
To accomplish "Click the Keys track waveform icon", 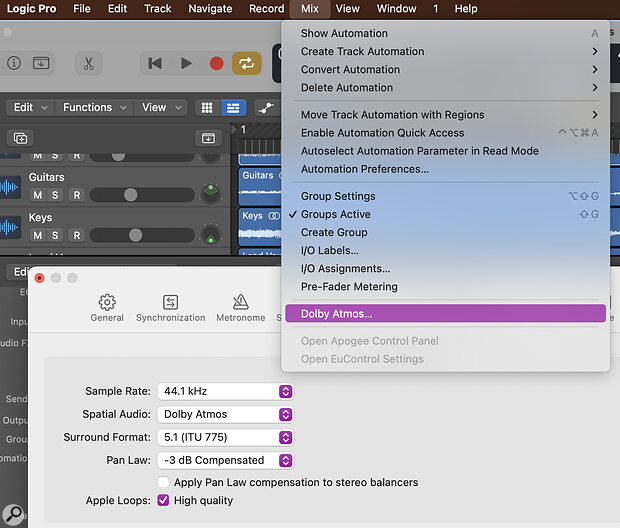I will 9,227.
